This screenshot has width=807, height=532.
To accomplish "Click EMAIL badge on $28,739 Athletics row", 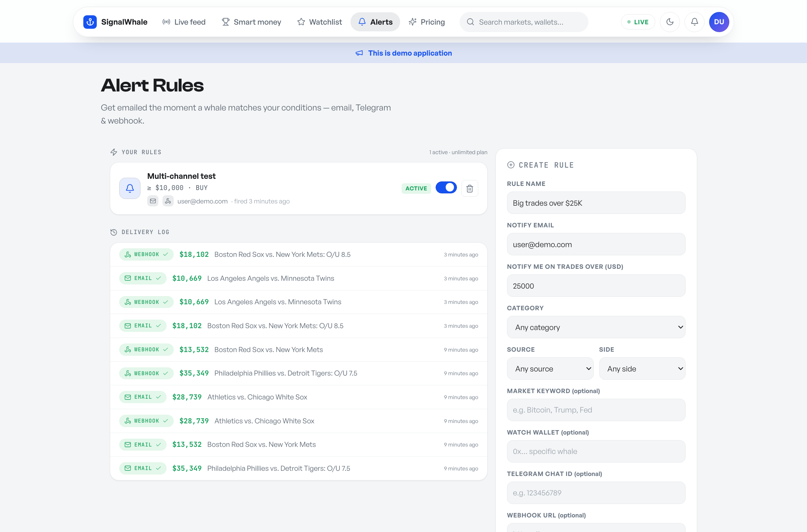I will point(143,397).
